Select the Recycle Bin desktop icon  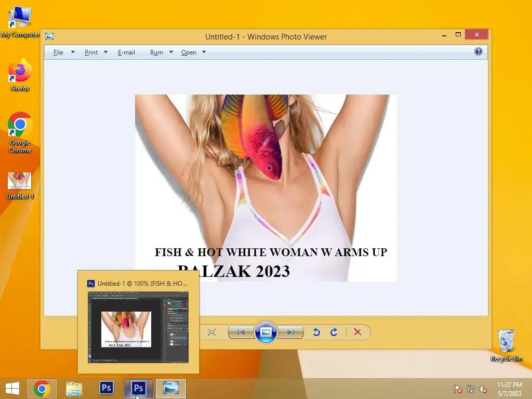(506, 345)
